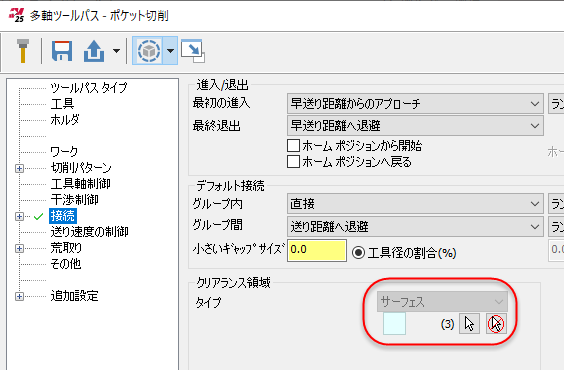Enable ホーム ポジションから開始 checkbox
The width and height of the screenshot is (564, 370).
pos(294,146)
